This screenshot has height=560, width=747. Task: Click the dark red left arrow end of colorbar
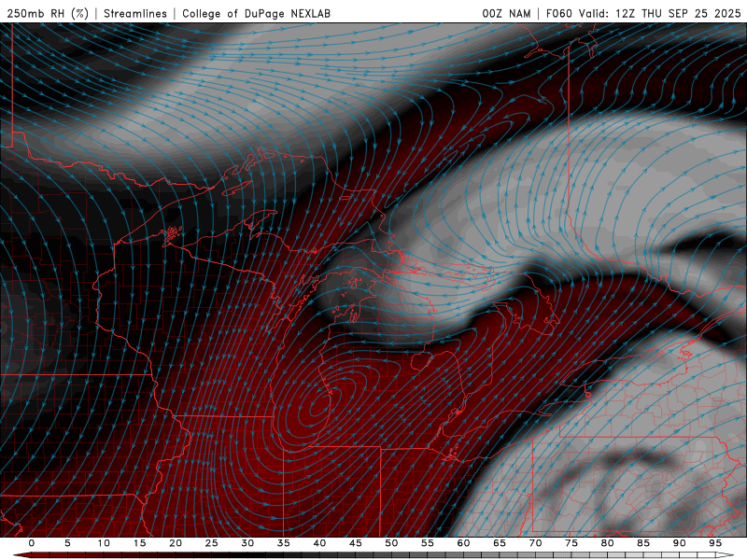[x=21, y=555]
